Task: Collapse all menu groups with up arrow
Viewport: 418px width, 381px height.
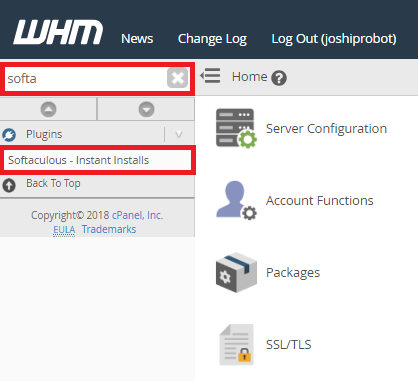Action: pos(48,109)
